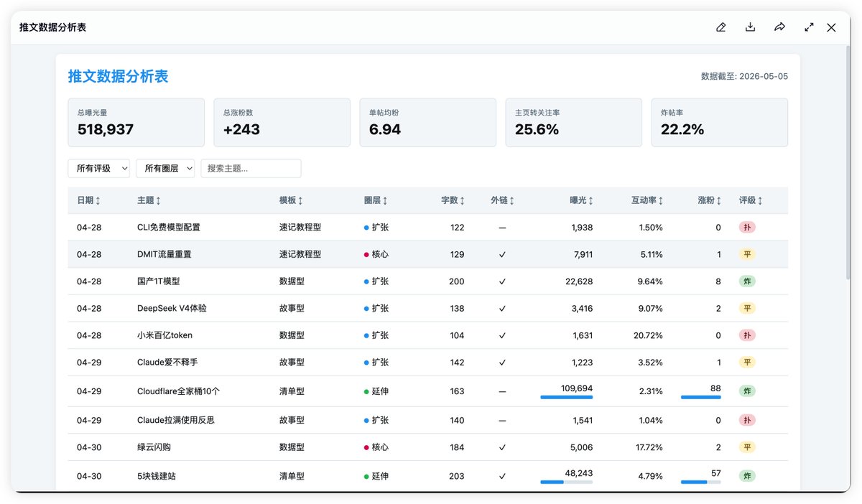Click the 炸帖率 22.2% stat card
This screenshot has height=504, width=862.
(x=720, y=123)
